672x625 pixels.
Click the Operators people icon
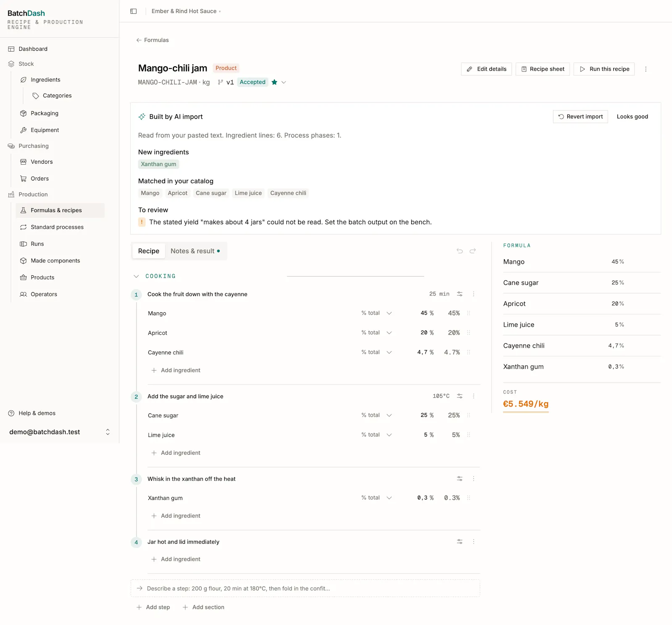tap(24, 295)
